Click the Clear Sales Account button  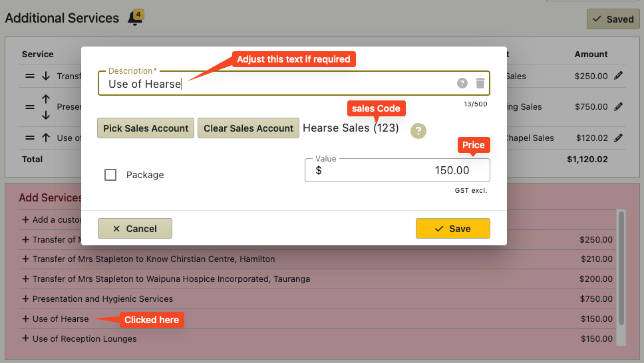point(248,128)
